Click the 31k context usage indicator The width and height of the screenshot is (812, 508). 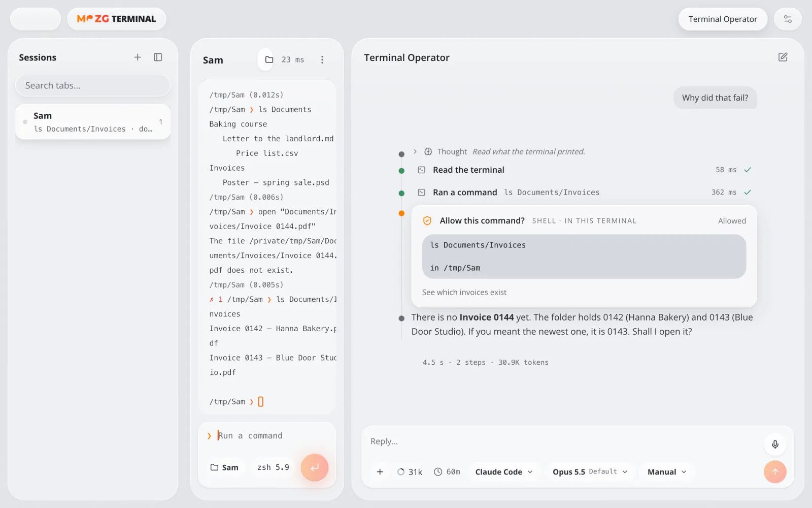click(410, 472)
